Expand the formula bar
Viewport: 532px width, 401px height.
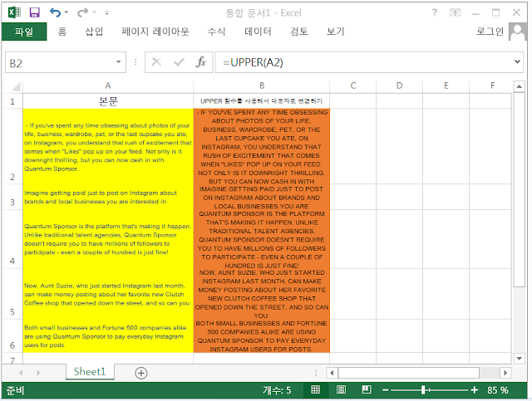[x=517, y=61]
